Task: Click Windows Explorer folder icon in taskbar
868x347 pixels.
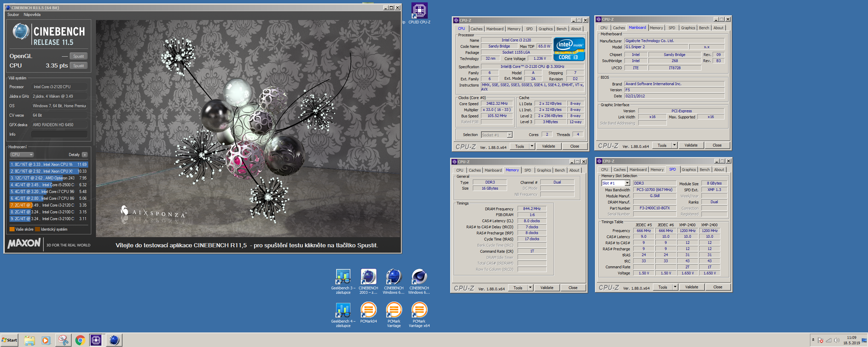Action: coord(30,340)
